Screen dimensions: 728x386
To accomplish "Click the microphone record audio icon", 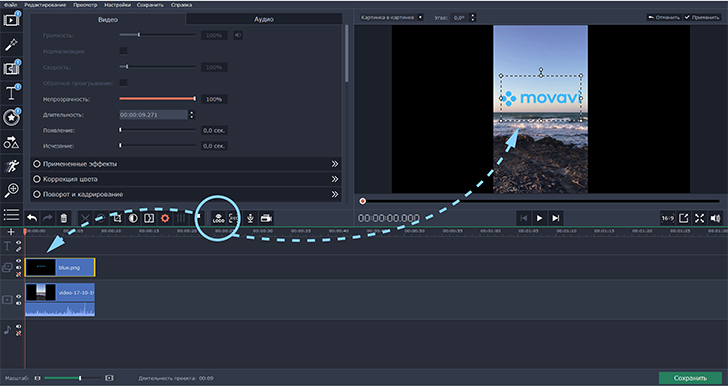I will click(250, 218).
